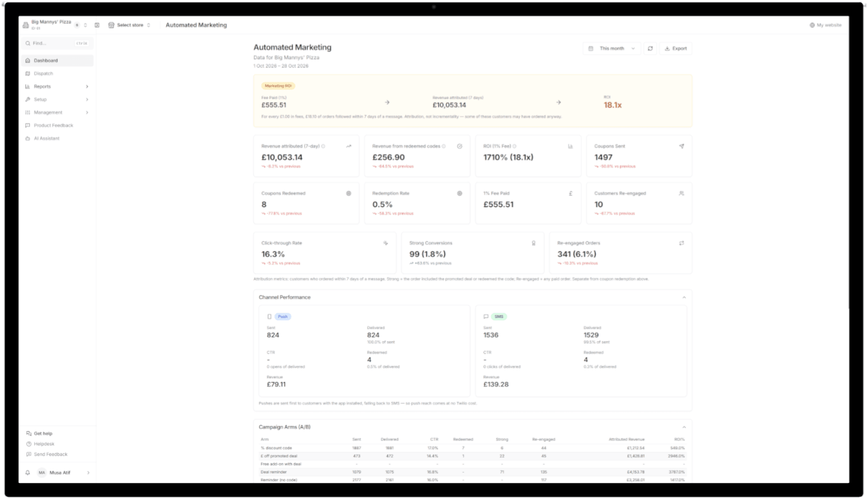Click the award icon on Strong Conversions card
The width and height of the screenshot is (868, 499).
coord(534,243)
